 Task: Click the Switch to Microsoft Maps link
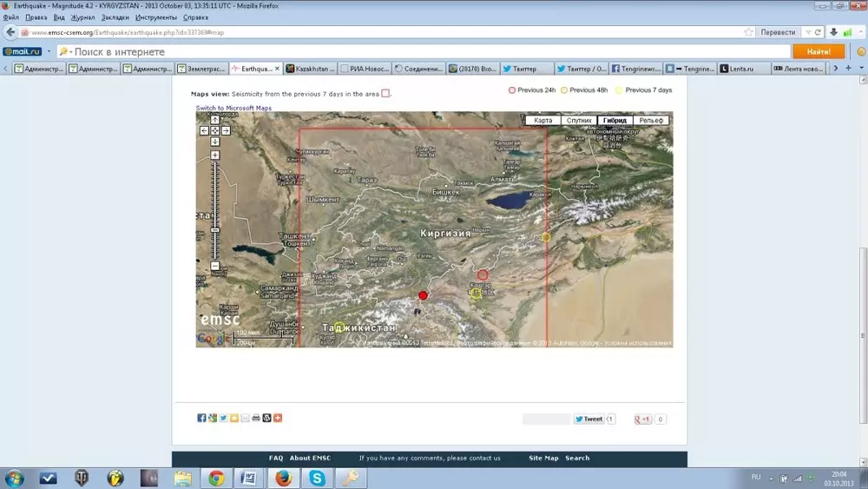coord(233,109)
